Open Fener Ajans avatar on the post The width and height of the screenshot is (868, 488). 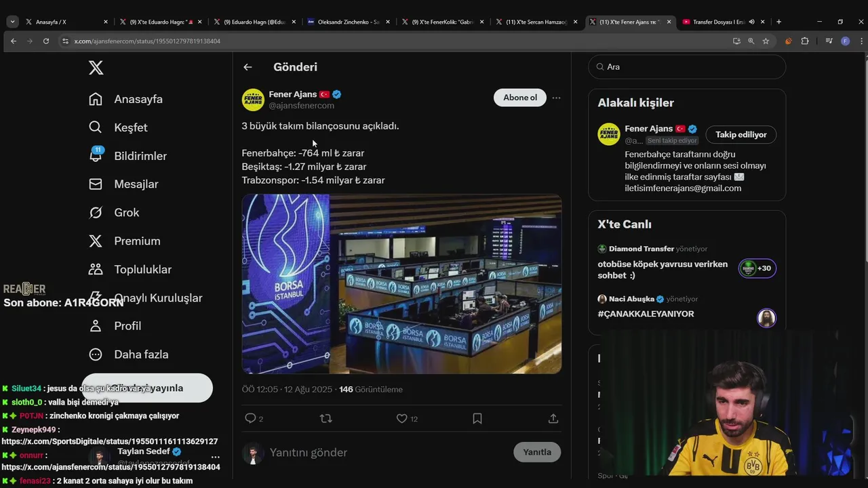coord(253,100)
